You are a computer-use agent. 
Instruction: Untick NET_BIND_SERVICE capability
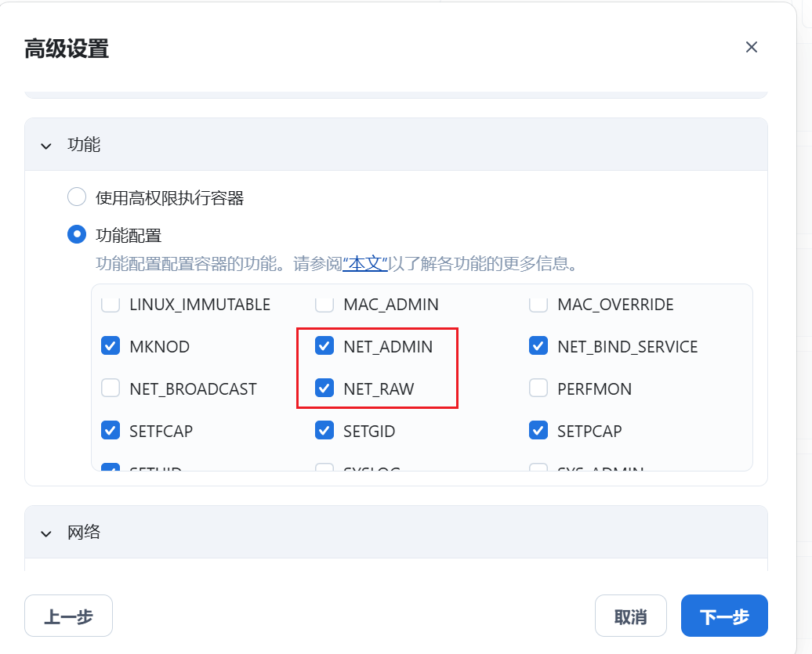tap(538, 346)
